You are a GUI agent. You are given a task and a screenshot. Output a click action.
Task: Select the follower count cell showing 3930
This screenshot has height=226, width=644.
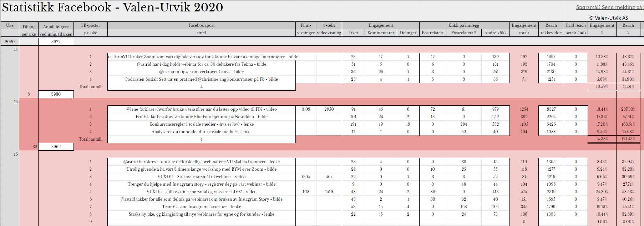coord(56,94)
